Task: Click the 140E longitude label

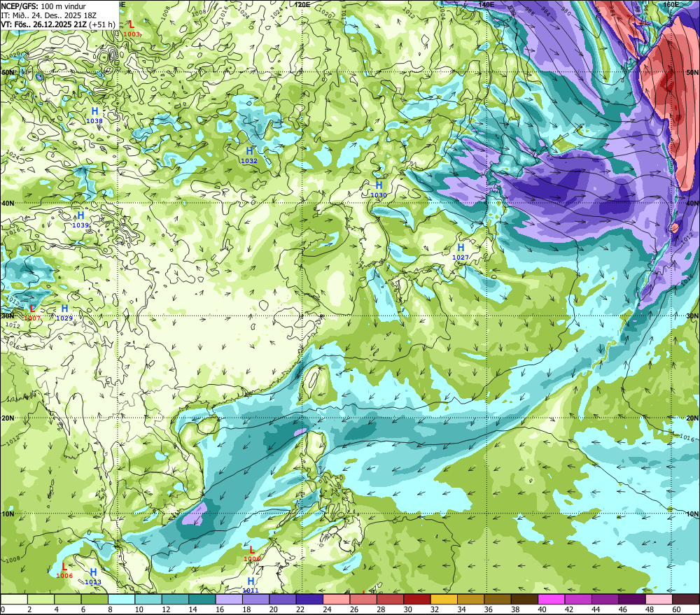Action: point(486,4)
